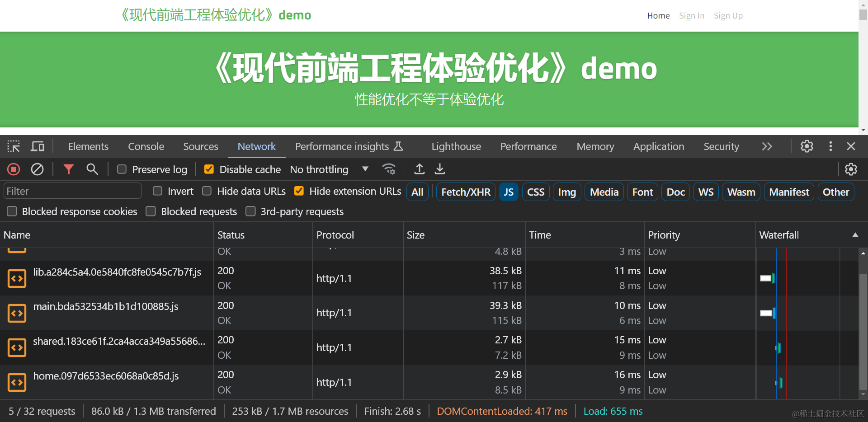
Task: Stop recording the network log
Action: (x=14, y=169)
